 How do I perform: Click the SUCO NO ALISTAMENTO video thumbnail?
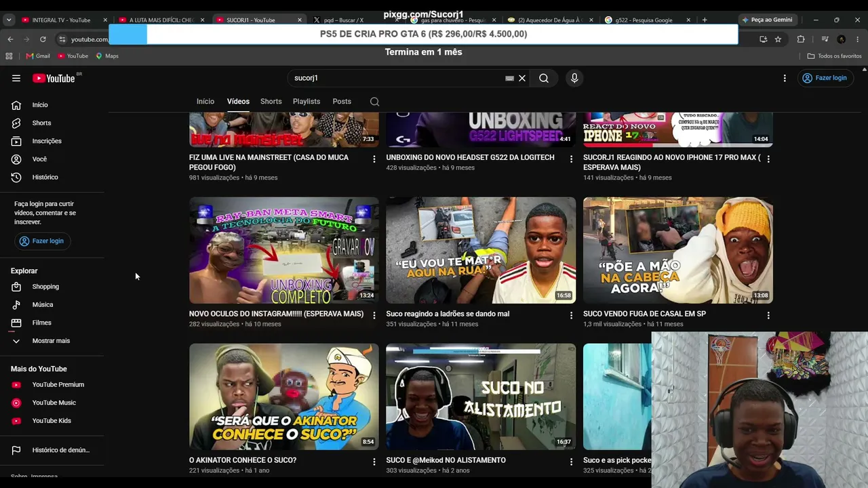(x=481, y=396)
